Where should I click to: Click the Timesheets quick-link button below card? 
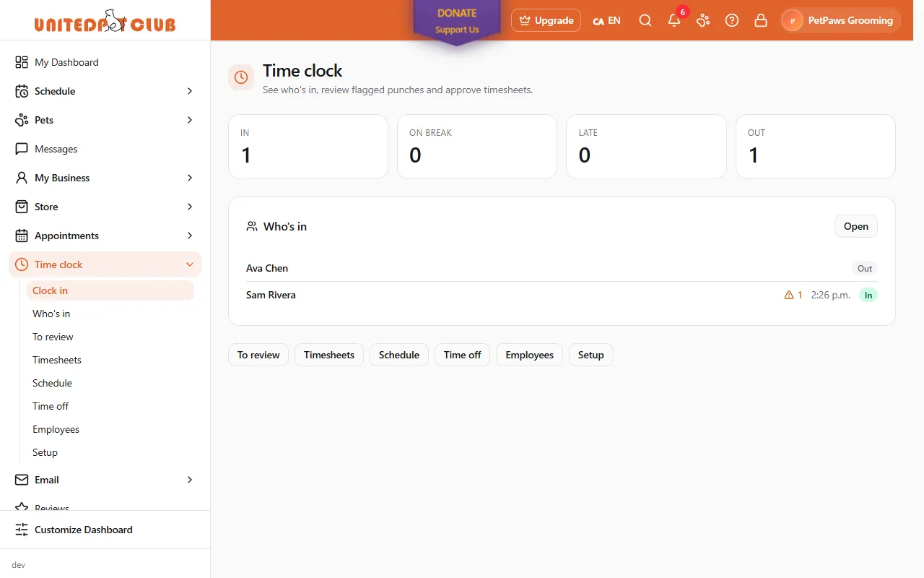(x=329, y=355)
